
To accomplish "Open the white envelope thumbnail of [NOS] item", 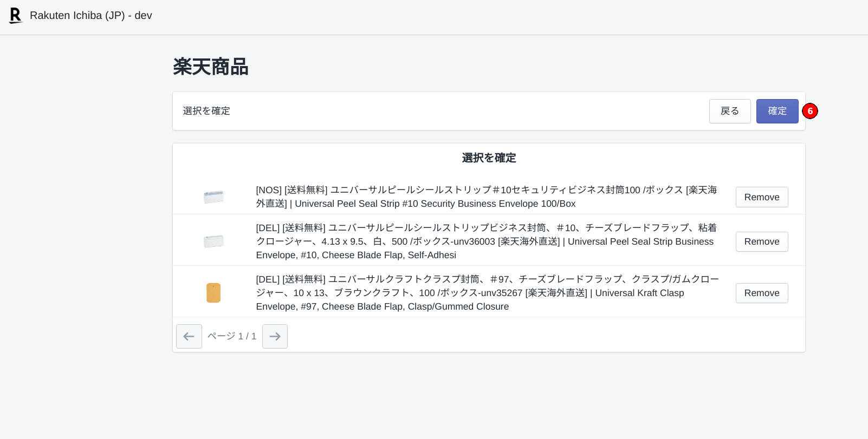I will (213, 197).
